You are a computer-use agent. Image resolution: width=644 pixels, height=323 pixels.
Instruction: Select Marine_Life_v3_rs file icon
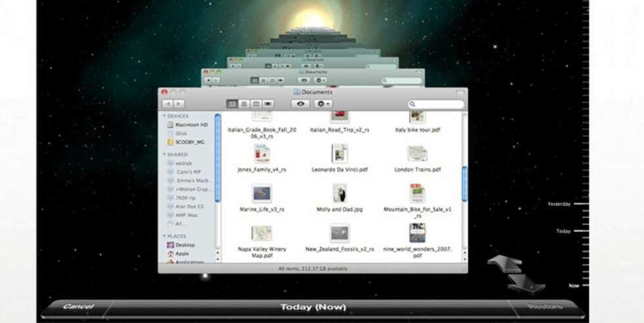pyautogui.click(x=262, y=193)
